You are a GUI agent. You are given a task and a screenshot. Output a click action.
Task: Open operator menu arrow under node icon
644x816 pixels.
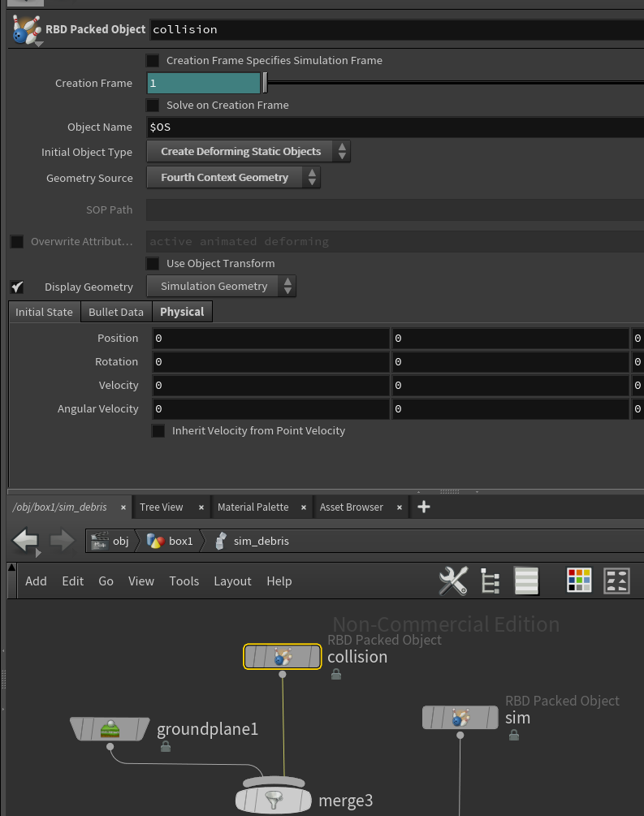point(39,44)
